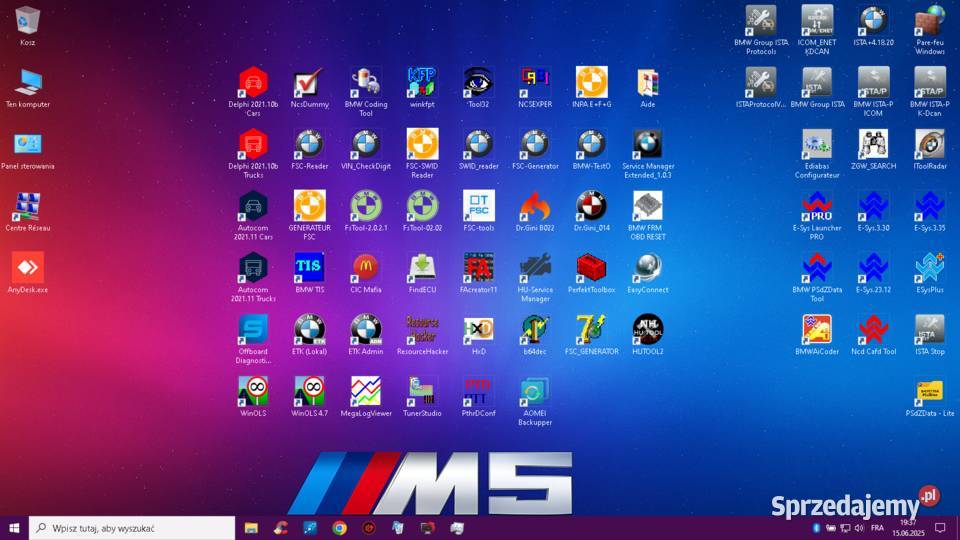960x540 pixels.
Task: Open the notification center in taskbar
Action: coord(939,527)
